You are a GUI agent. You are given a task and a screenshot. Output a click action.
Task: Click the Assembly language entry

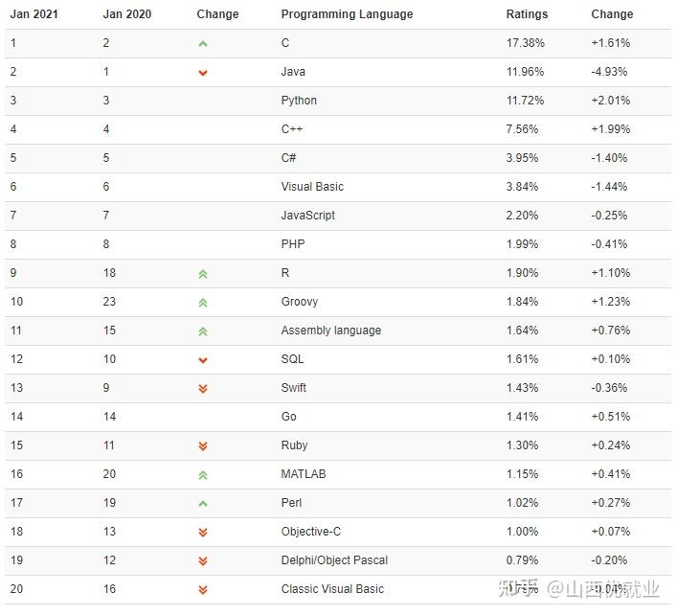click(x=330, y=331)
